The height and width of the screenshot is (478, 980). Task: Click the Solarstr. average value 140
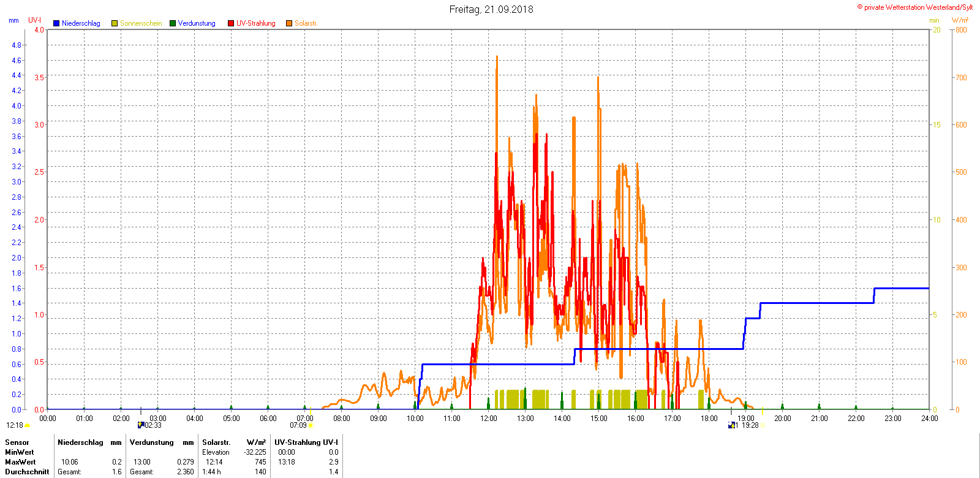(x=260, y=472)
